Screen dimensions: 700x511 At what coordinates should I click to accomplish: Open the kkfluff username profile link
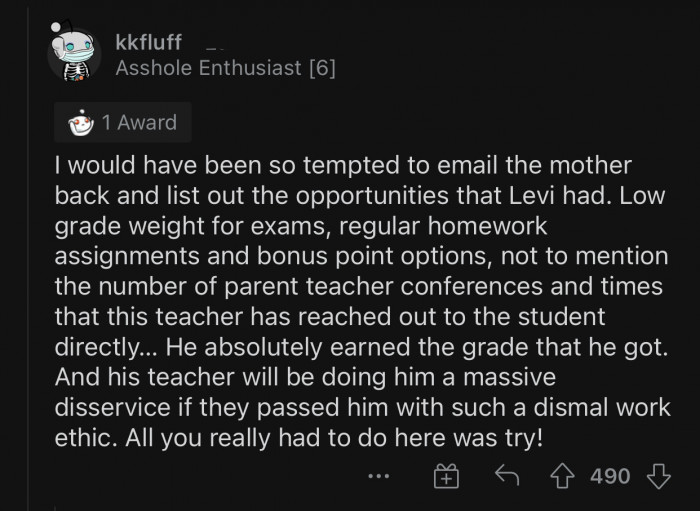149,42
